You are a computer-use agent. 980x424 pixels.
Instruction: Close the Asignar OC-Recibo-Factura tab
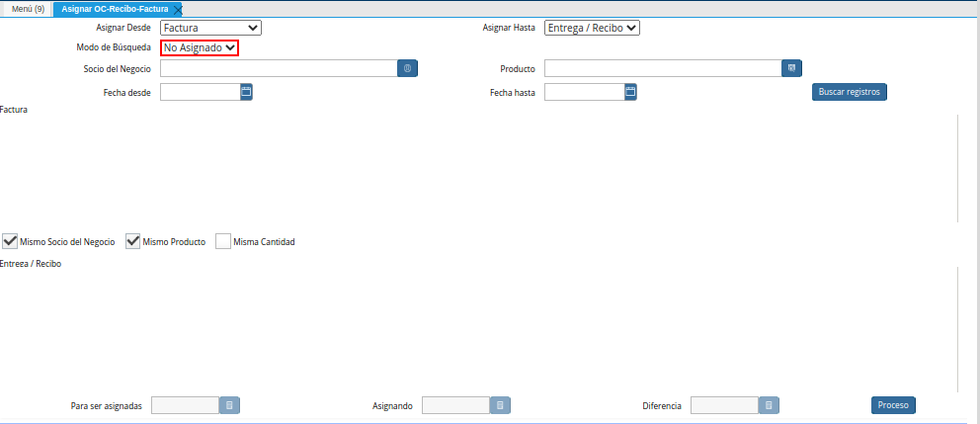pos(178,10)
